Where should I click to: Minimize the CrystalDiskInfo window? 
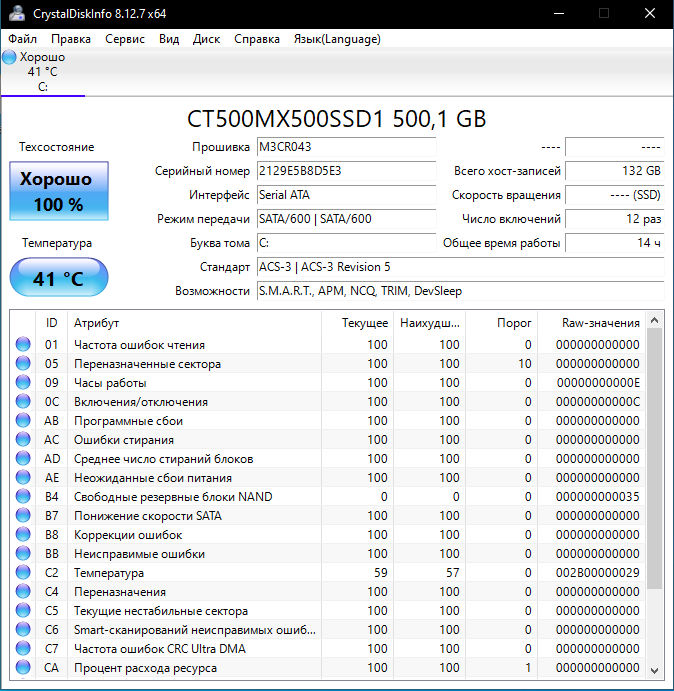(x=559, y=13)
